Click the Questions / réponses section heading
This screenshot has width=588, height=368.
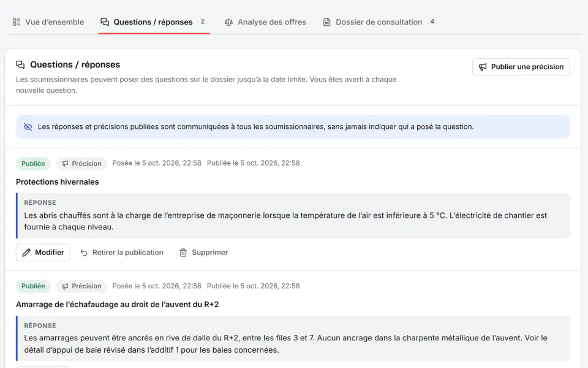pyautogui.click(x=75, y=64)
